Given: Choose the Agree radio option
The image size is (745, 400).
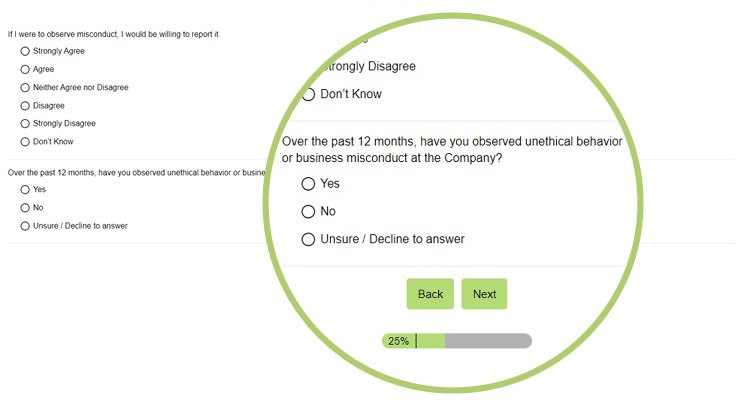Looking at the screenshot, I should (25, 69).
